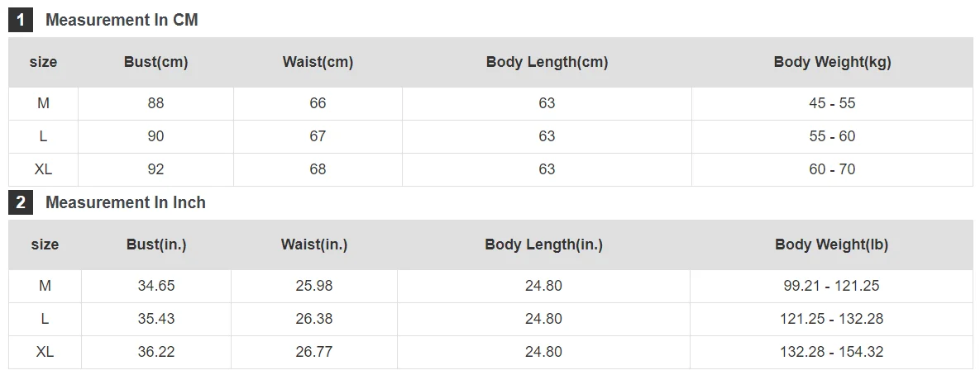This screenshot has width=980, height=375.
Task: Click the 34.65 bust inch value
Action: click(156, 286)
